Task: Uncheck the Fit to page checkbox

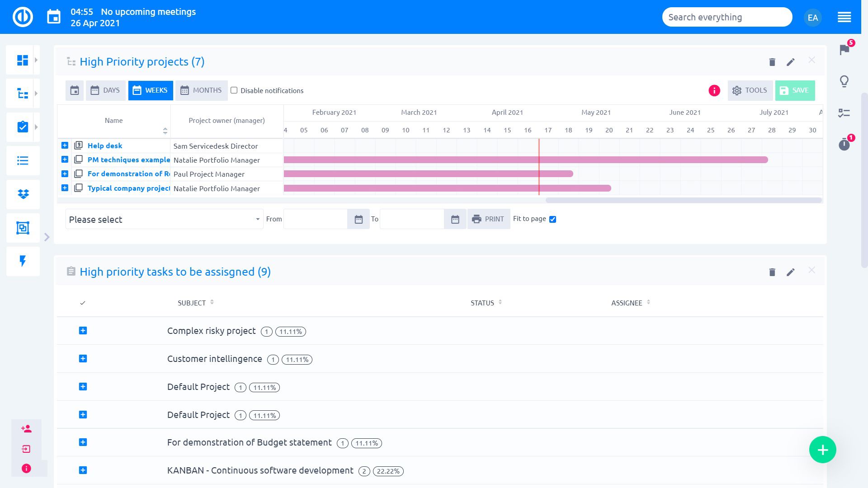Action: point(552,219)
